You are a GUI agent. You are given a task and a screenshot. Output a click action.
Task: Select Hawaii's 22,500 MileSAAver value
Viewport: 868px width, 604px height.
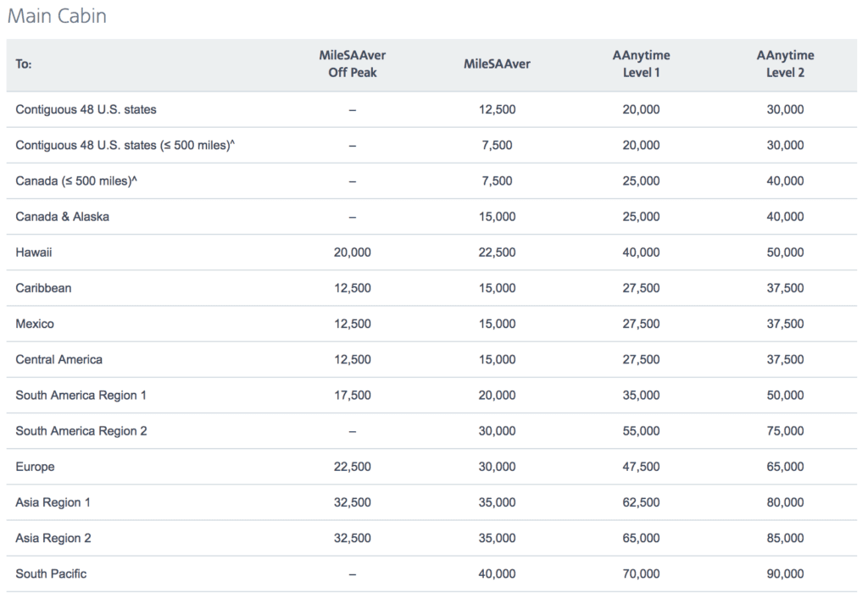(497, 252)
